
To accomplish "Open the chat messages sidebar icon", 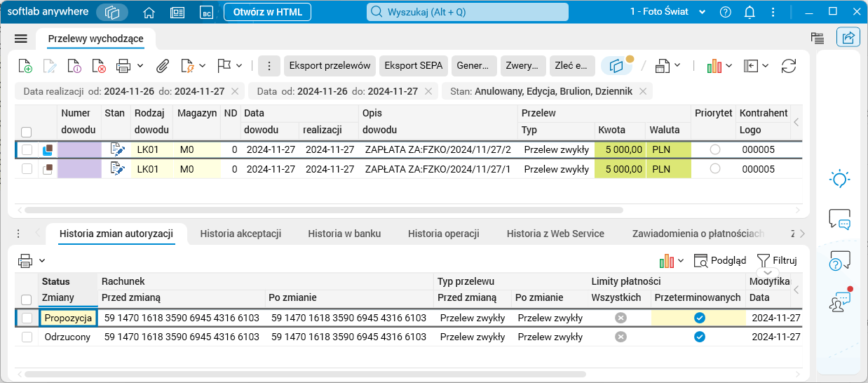I will [x=840, y=220].
